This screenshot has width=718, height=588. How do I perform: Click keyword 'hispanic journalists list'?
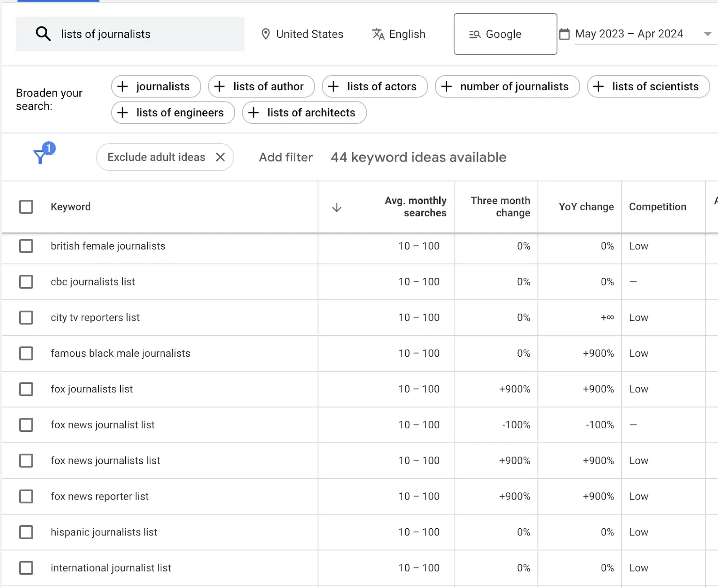pos(104,532)
